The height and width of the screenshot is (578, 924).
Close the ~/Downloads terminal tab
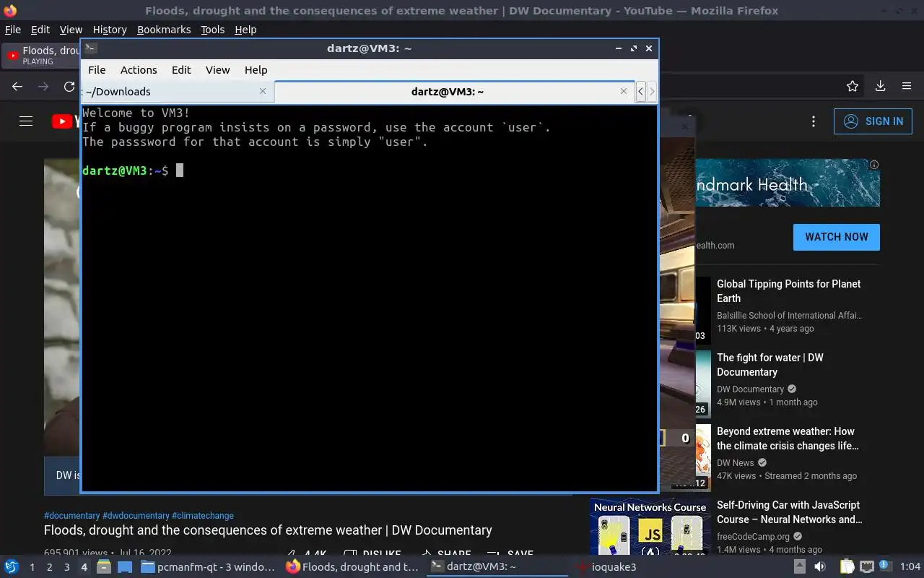[x=263, y=91]
